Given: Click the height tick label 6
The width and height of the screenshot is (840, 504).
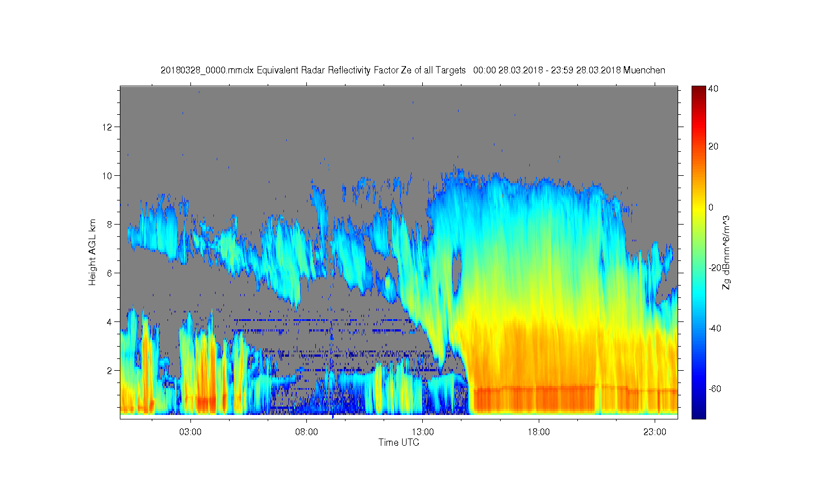Looking at the screenshot, I should pyautogui.click(x=110, y=273).
